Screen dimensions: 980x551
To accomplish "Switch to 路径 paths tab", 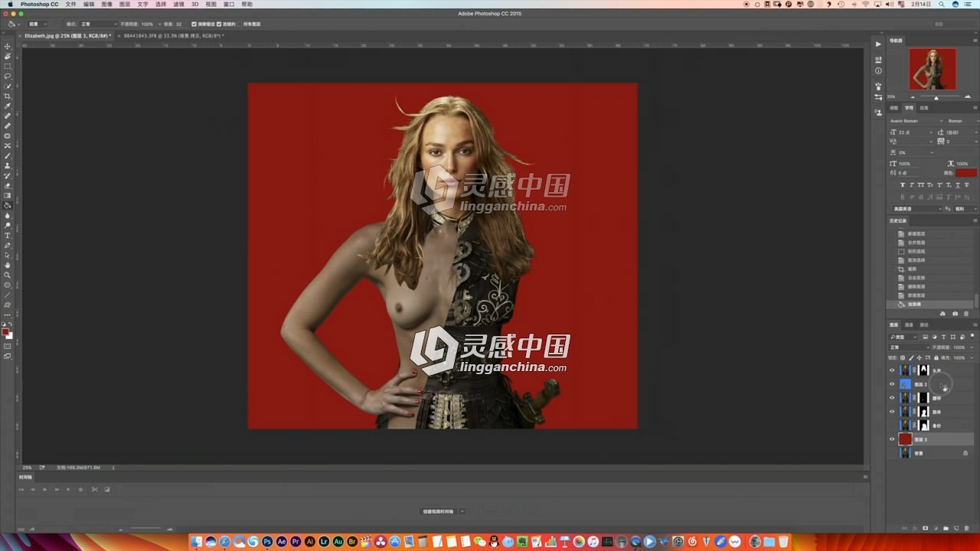I will pos(924,324).
